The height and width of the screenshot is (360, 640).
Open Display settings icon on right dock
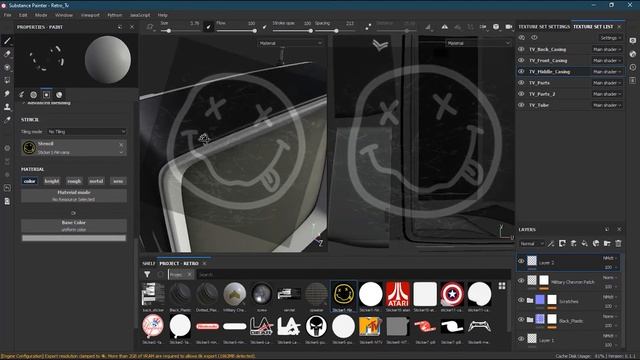click(633, 40)
